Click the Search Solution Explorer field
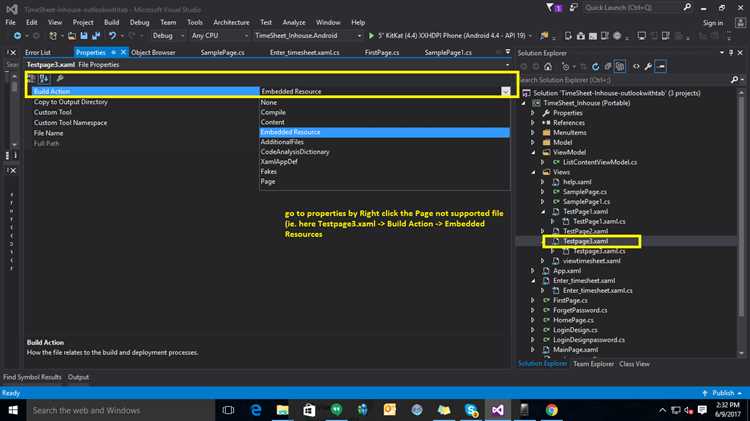 [624, 80]
